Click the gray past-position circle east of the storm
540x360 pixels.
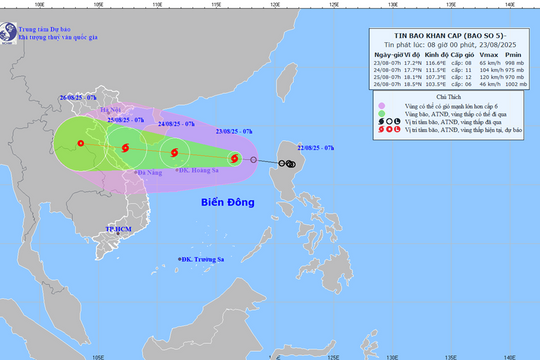point(253,160)
